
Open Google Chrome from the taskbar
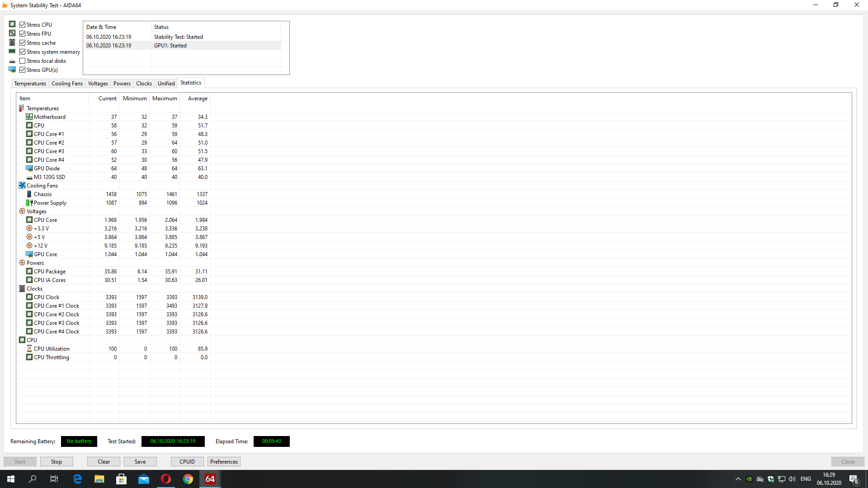(x=188, y=479)
